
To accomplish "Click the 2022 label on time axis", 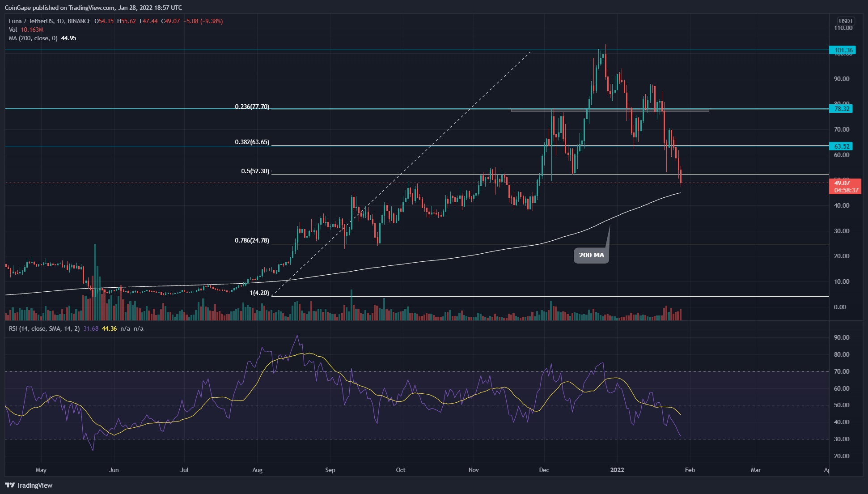I will tap(617, 470).
